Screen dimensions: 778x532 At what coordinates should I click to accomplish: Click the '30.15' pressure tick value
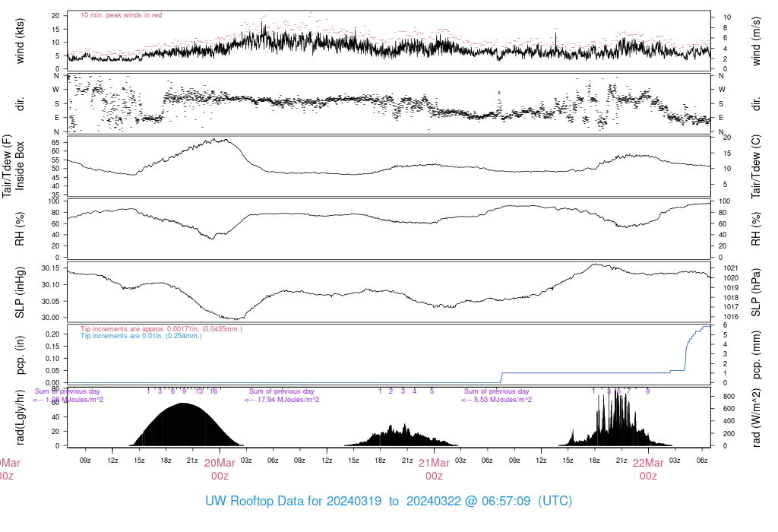51,268
